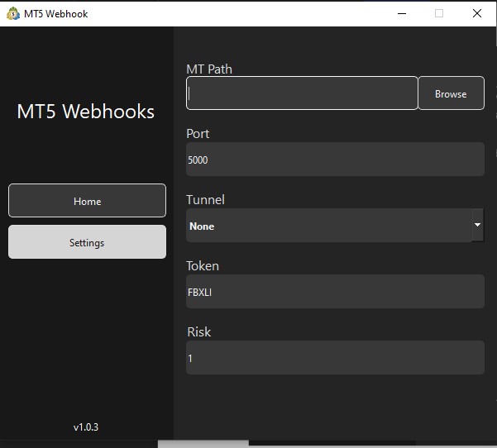
Task: Click the Risk label
Action: coord(199,332)
